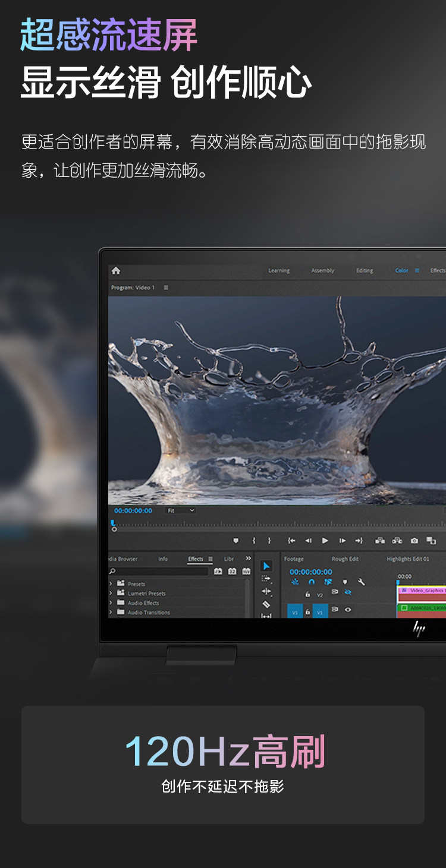Open the Highlights Edit 01 sequence tab

(408, 559)
